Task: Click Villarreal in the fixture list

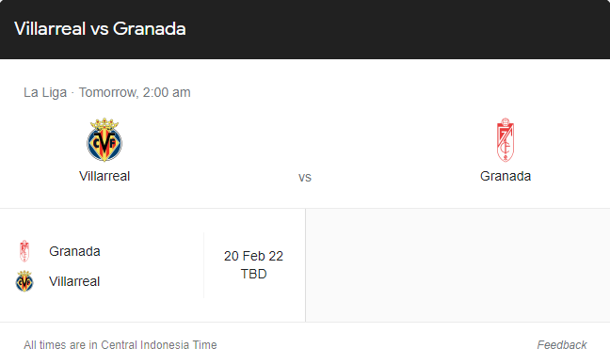Action: point(74,281)
